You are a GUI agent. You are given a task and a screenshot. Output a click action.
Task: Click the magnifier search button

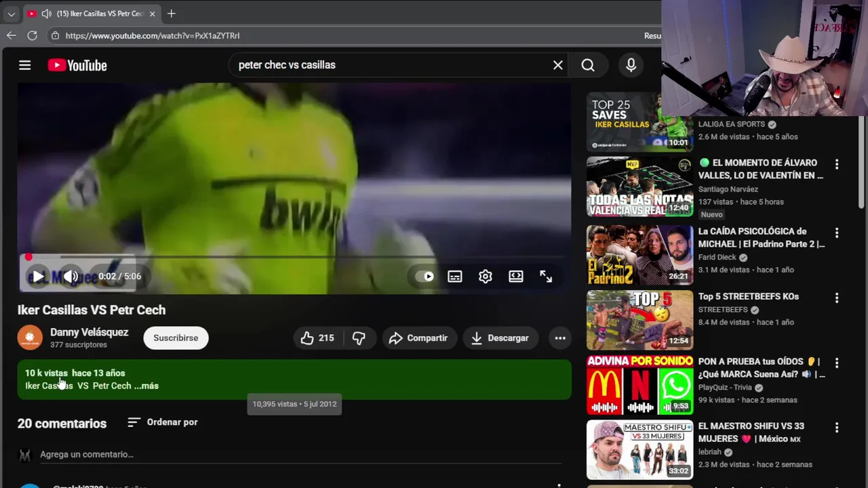point(588,65)
